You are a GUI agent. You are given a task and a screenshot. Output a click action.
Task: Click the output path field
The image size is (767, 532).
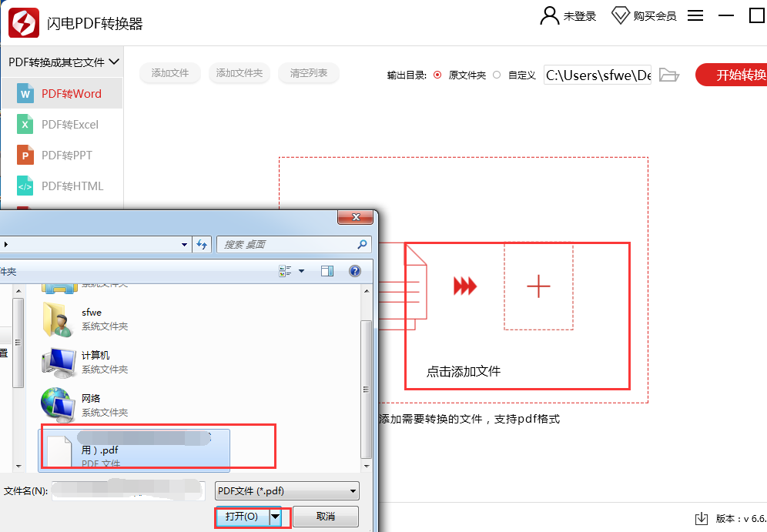click(598, 75)
